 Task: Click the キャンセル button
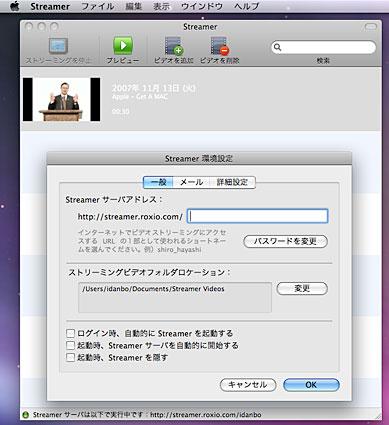click(248, 385)
